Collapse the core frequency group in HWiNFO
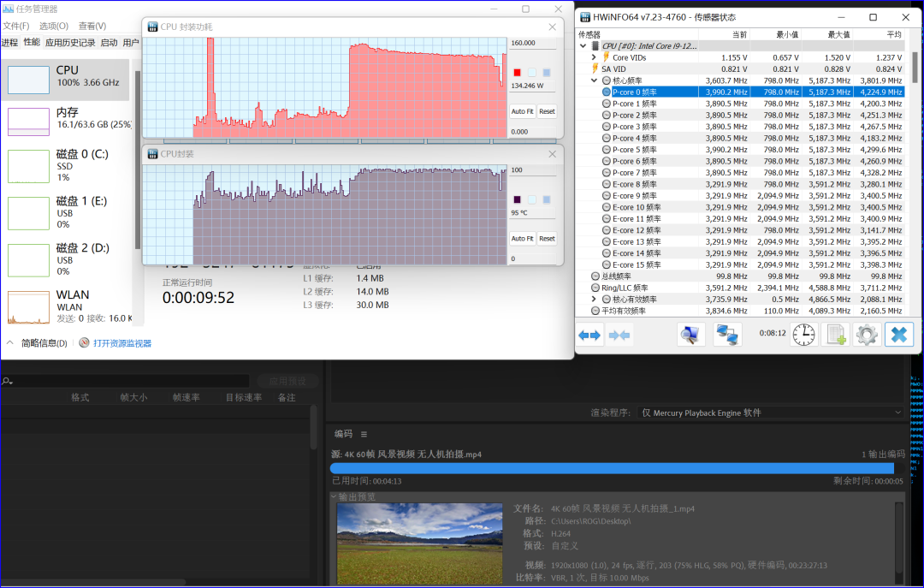 coord(594,80)
